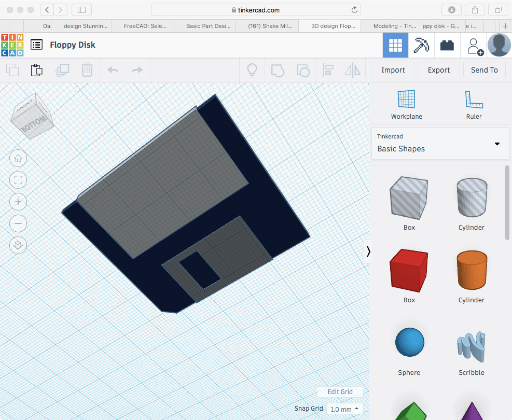The height and width of the screenshot is (420, 512).
Task: Collapse the shapes panel chevron
Action: 368,251
